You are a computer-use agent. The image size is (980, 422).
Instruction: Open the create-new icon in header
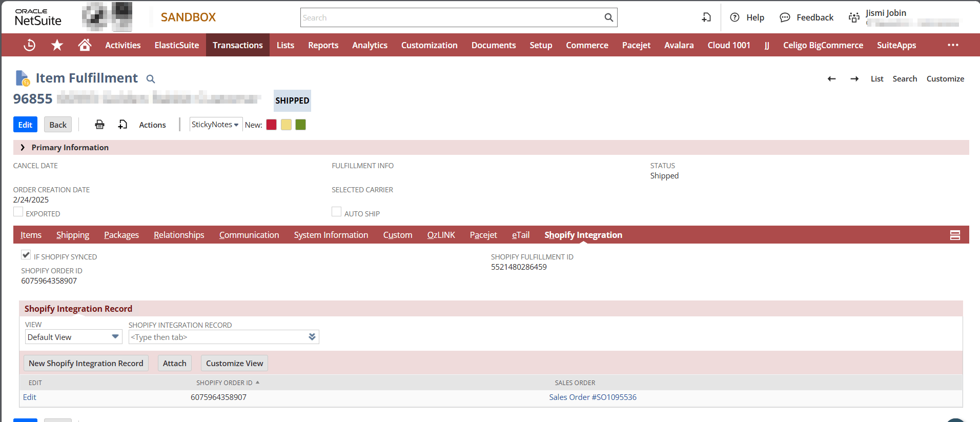pos(706,17)
